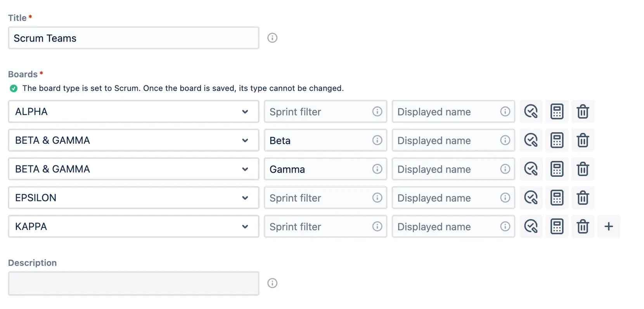The height and width of the screenshot is (309, 644).
Task: Click the ALPHA row Displayed name field
Action: pyautogui.click(x=454, y=112)
